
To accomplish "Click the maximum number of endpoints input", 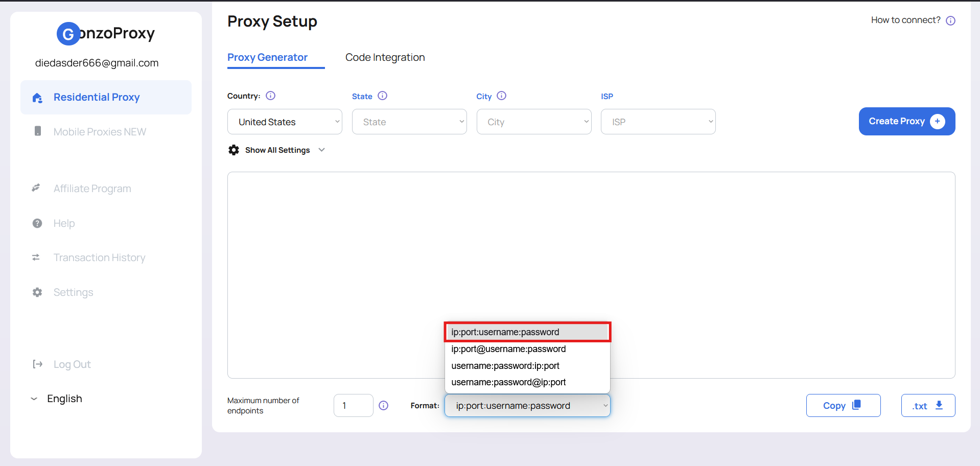I will (x=353, y=405).
